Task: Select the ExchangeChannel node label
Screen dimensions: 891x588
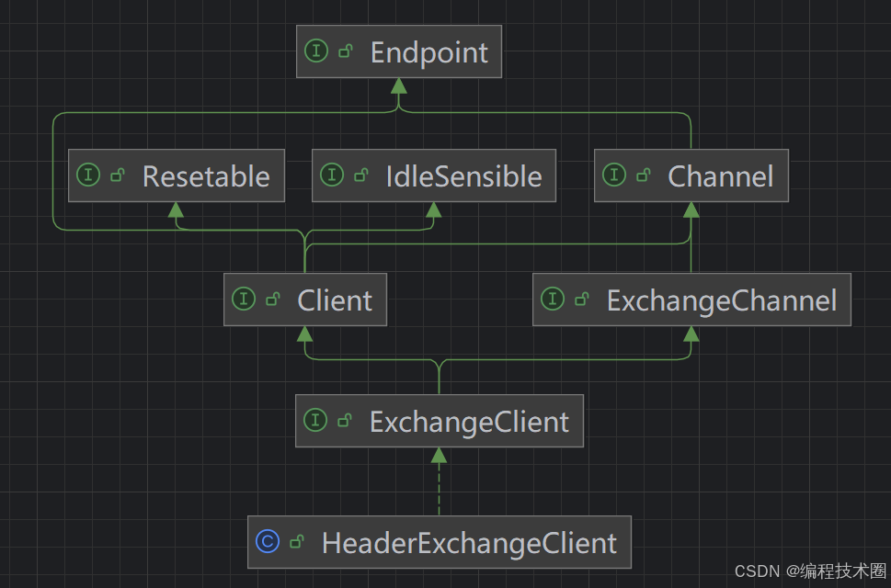Action: point(722,300)
